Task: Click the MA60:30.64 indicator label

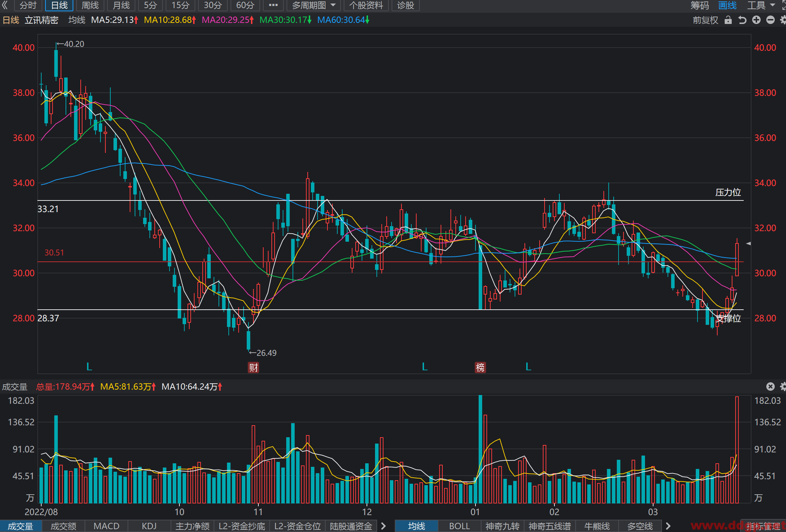Action: coord(343,20)
